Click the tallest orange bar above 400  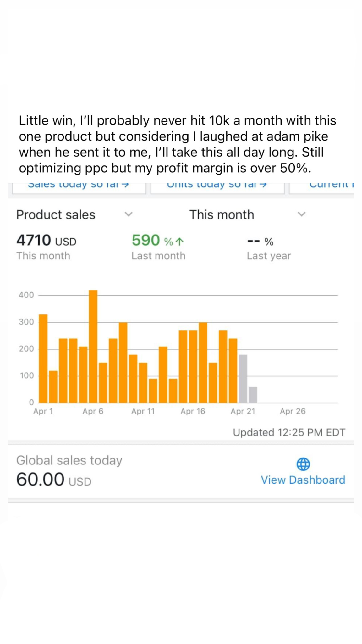tap(93, 346)
